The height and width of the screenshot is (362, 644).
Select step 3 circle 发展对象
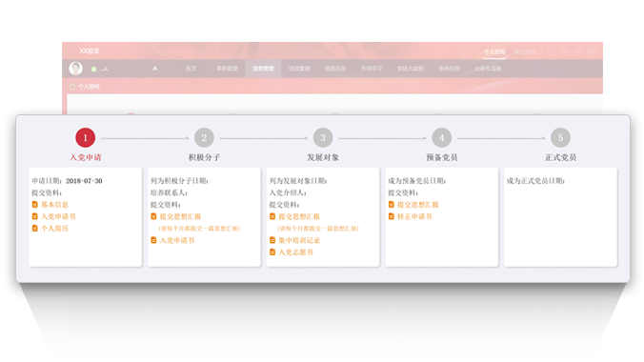coord(323,137)
